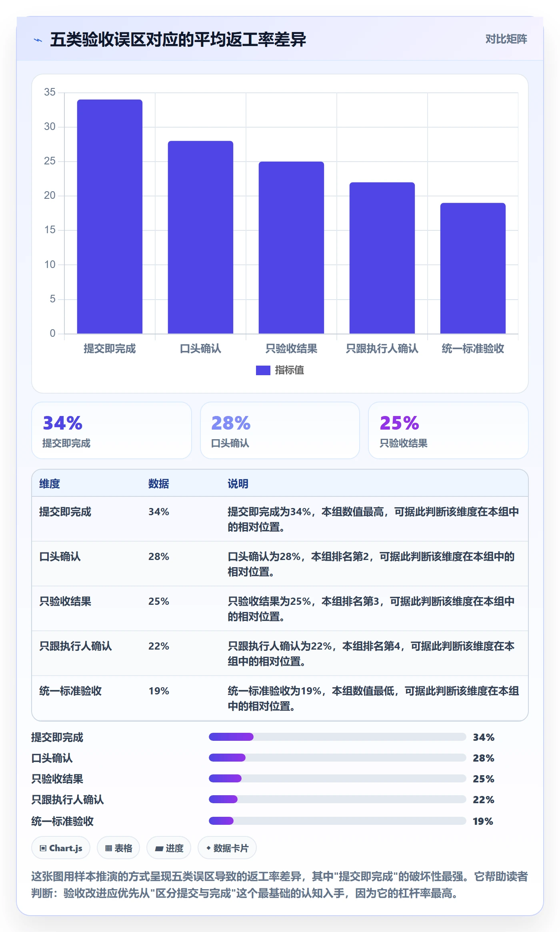The width and height of the screenshot is (560, 932).
Task: Click the 19% value in the table
Action: point(159,691)
